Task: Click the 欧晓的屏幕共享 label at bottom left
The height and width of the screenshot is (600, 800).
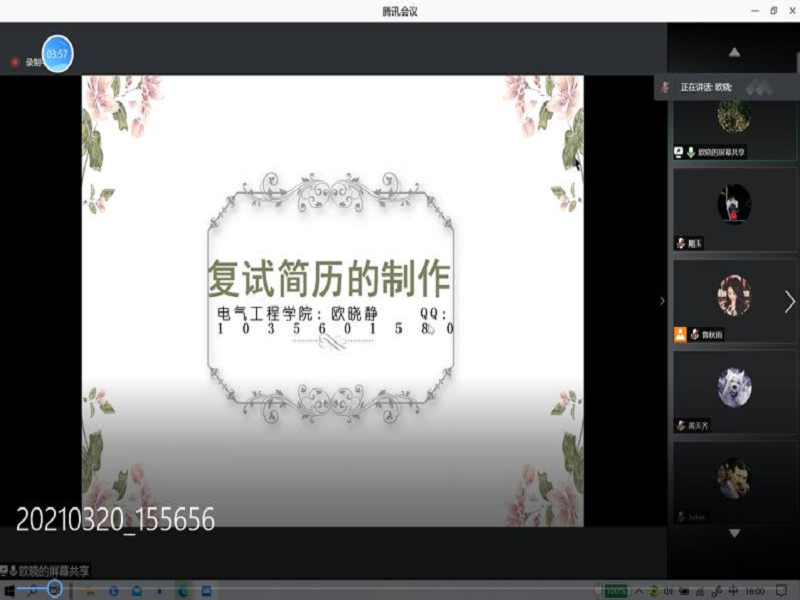Action: (48, 571)
